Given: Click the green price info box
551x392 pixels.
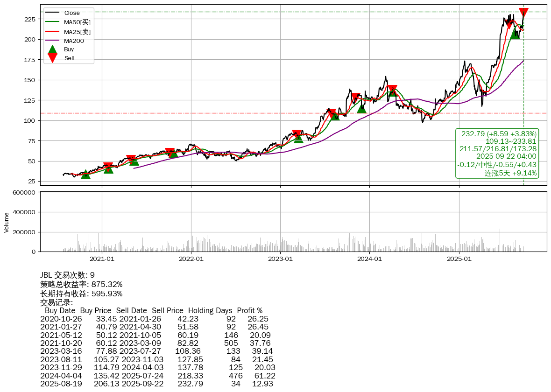Looking at the screenshot, I should click(497, 153).
